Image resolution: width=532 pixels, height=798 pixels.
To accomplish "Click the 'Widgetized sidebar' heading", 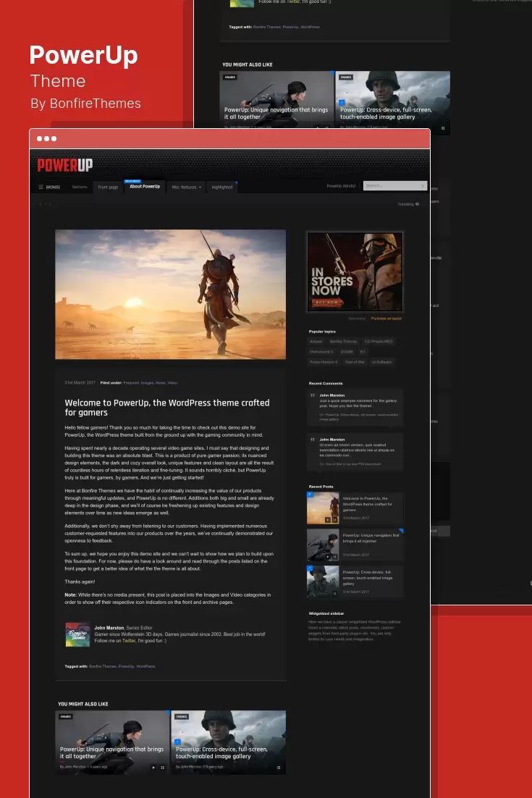I will click(326, 613).
